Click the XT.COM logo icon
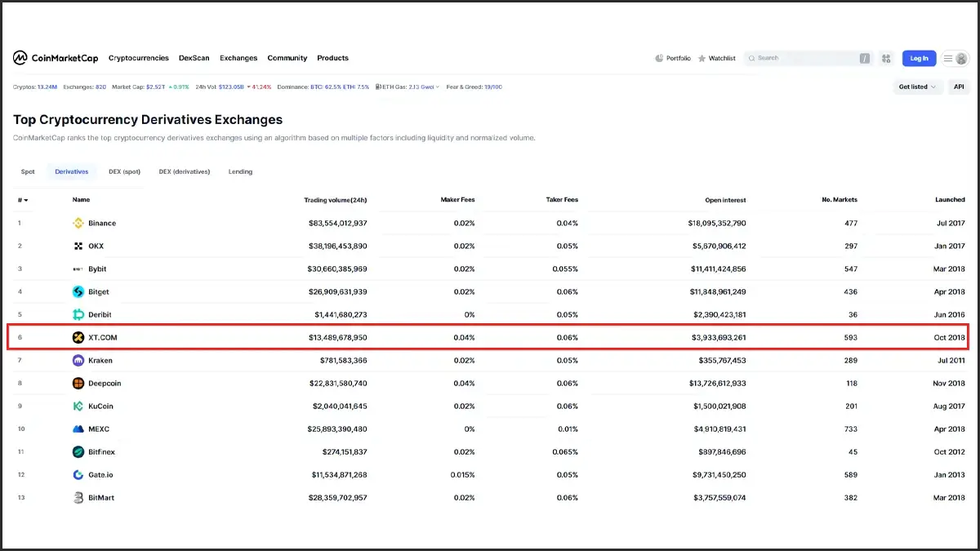980x551 pixels. pos(78,337)
